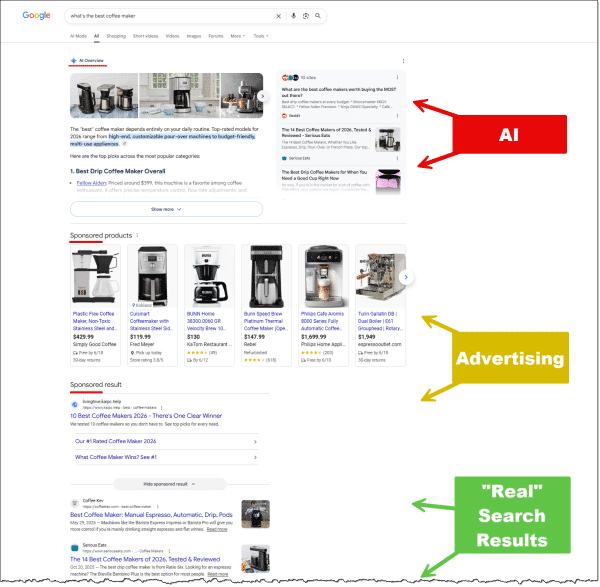Open 'The 14 Best Coffee Makers of 2026' result
Image resolution: width=600 pixels, height=587 pixels.
pyautogui.click(x=145, y=559)
